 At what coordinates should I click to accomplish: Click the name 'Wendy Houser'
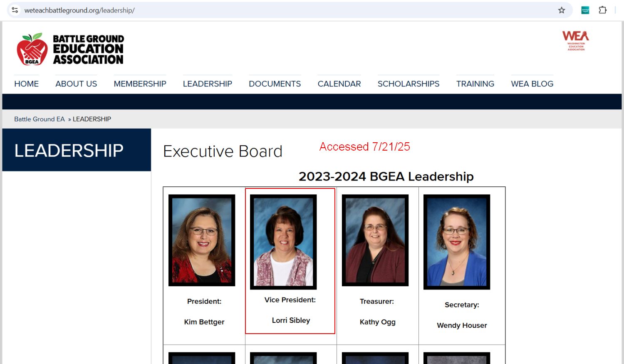462,325
